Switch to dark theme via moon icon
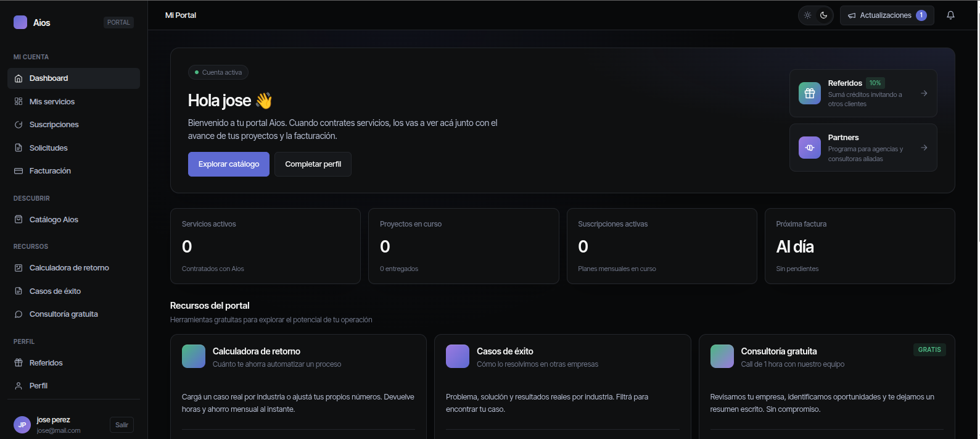 pos(823,15)
